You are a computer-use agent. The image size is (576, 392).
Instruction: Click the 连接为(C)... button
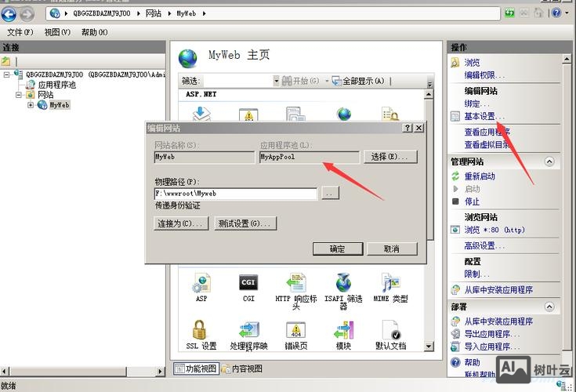pyautogui.click(x=181, y=223)
